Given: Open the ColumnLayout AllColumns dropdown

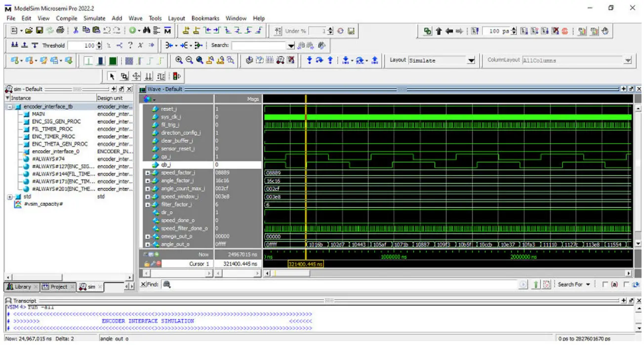Looking at the screenshot, I should (x=628, y=60).
